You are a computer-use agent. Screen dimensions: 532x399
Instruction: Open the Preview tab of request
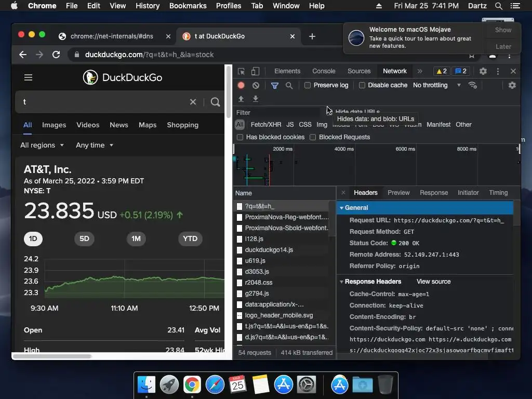pyautogui.click(x=398, y=193)
